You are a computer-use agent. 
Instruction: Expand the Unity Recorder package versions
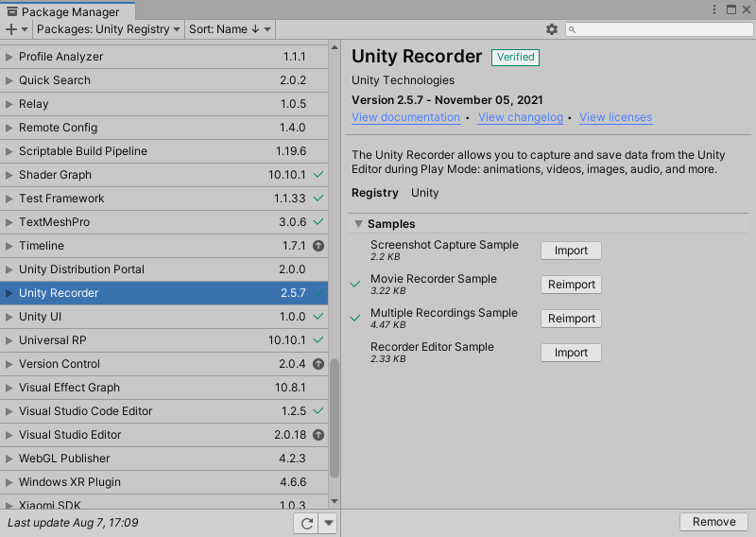pyautogui.click(x=9, y=293)
